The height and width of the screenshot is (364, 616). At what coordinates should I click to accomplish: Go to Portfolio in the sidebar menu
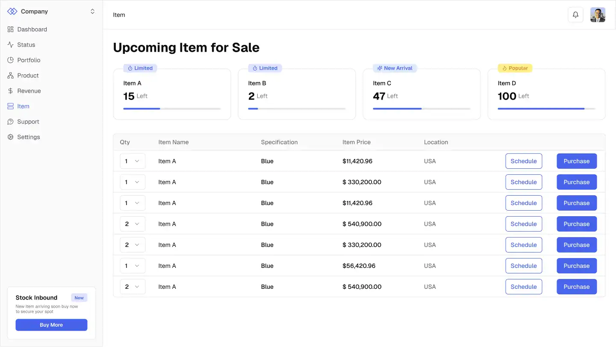pos(29,60)
